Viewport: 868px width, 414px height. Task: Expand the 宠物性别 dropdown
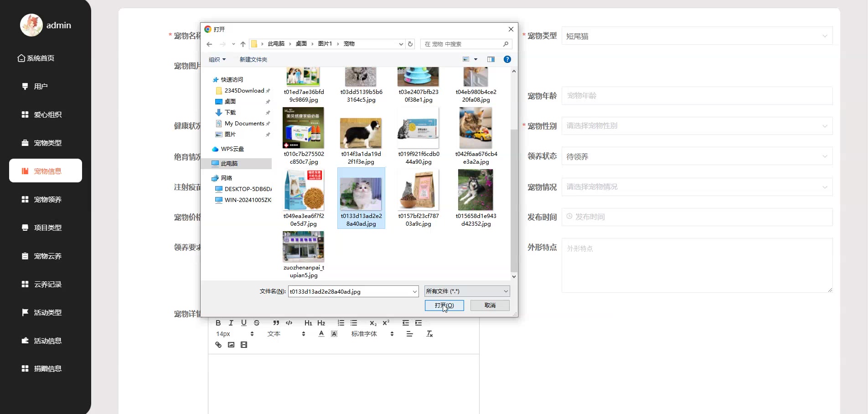697,126
